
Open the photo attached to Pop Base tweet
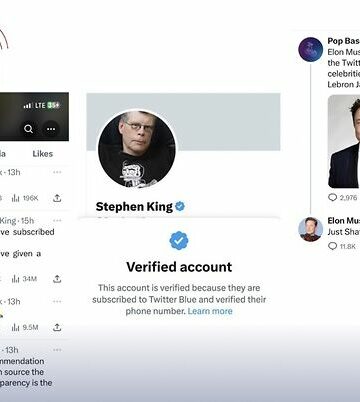[344, 142]
